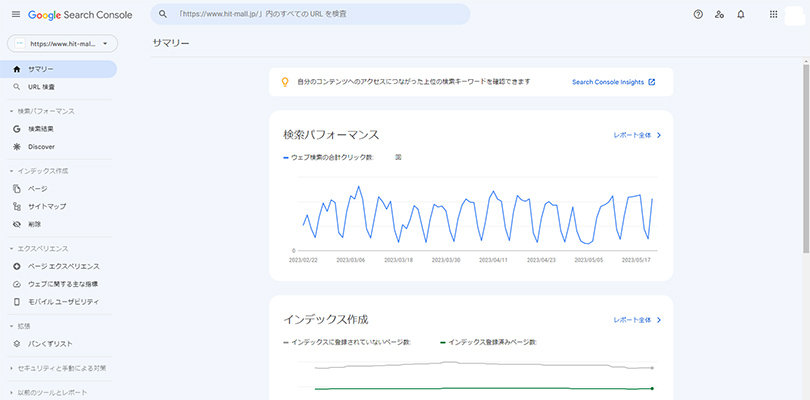Click the blue ウェブ検索の合計クリック数 legend
This screenshot has width=810, height=400.
(x=331, y=157)
